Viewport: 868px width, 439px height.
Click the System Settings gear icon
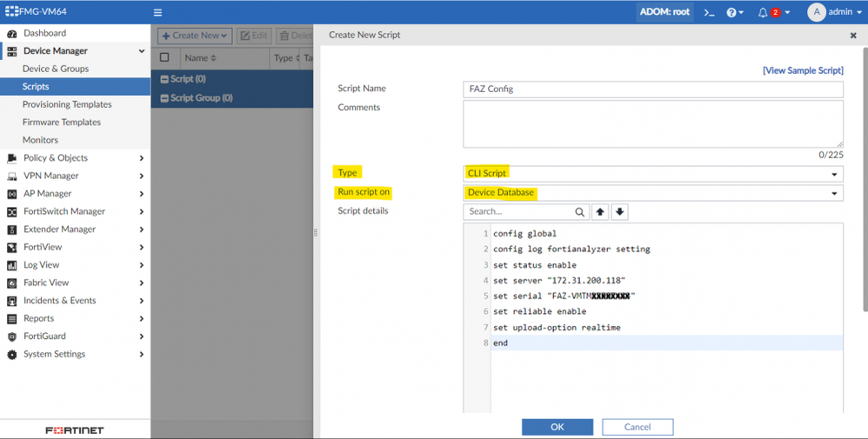[11, 355]
